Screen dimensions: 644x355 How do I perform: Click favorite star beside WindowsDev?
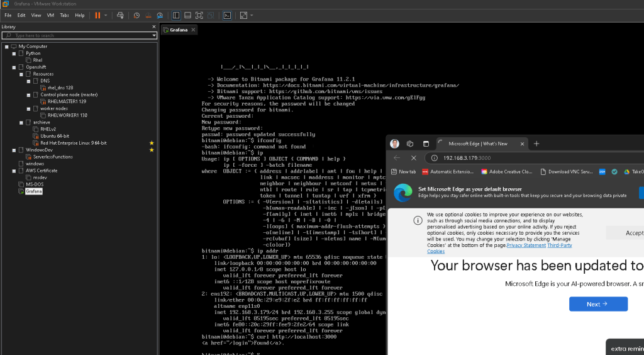152,150
